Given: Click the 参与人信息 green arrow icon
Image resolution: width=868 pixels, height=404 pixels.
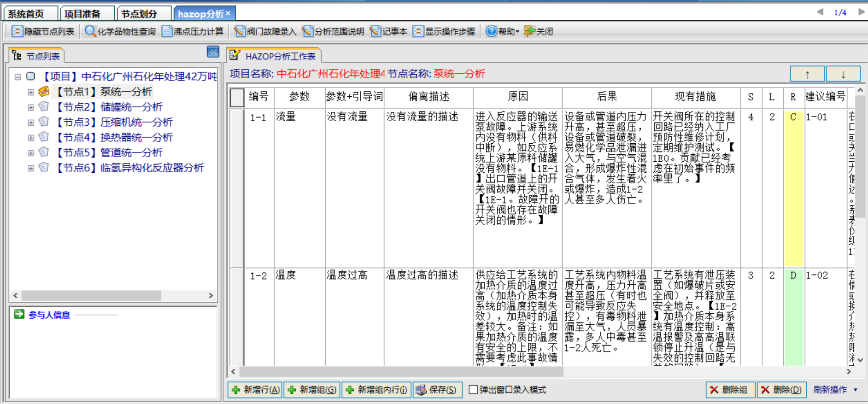Looking at the screenshot, I should point(19,314).
